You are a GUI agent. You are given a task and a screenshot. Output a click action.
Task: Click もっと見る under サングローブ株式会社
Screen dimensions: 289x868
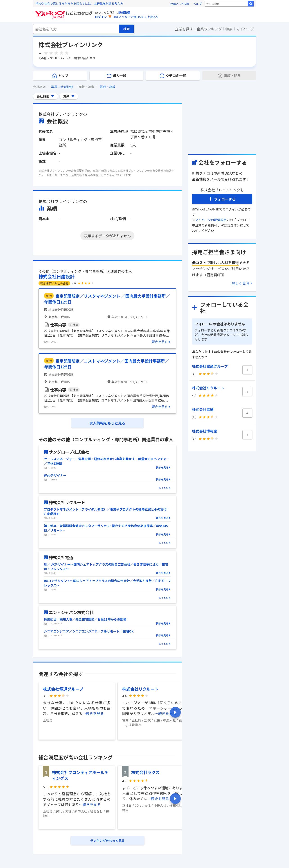pos(165,488)
